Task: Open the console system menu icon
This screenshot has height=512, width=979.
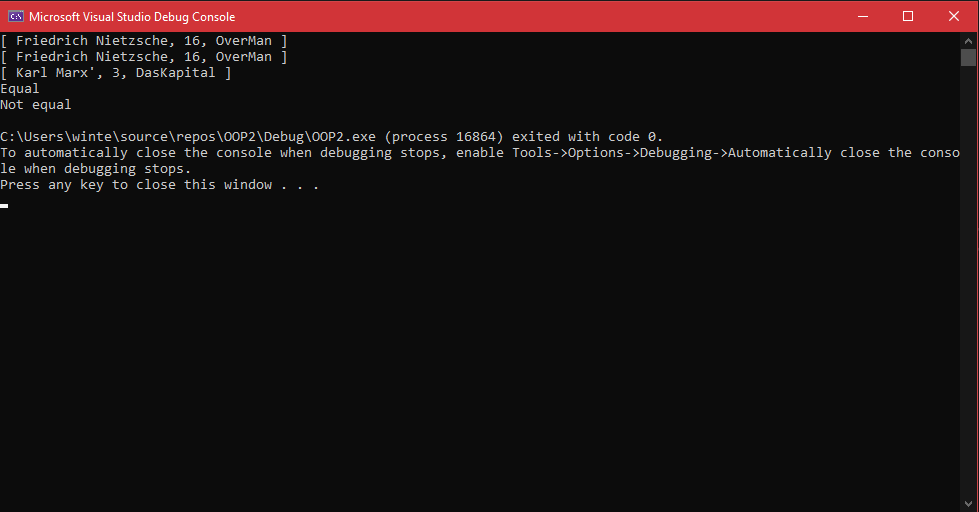Action: click(x=16, y=16)
